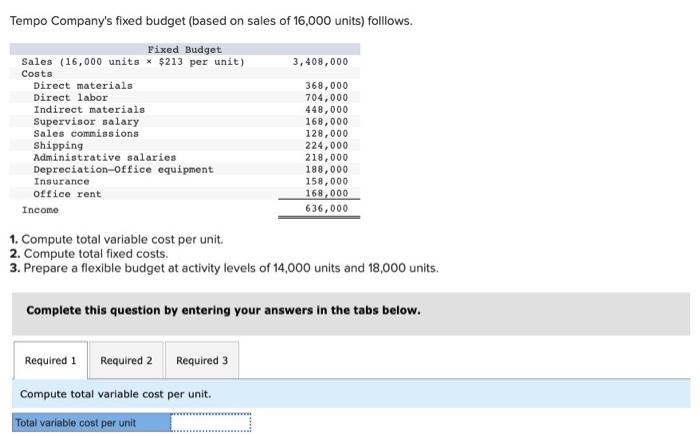700x436 pixels.
Task: Click the Tempo Company's fixed budget intro sentence
Action: coord(211,21)
